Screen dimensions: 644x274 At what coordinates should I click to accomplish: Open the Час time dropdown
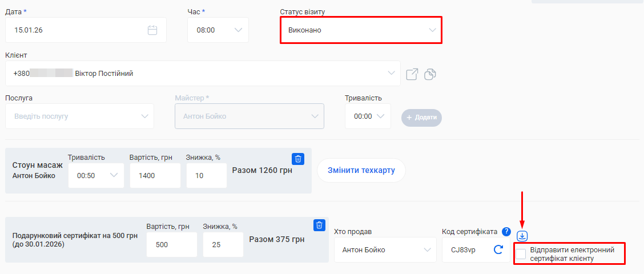click(x=218, y=30)
